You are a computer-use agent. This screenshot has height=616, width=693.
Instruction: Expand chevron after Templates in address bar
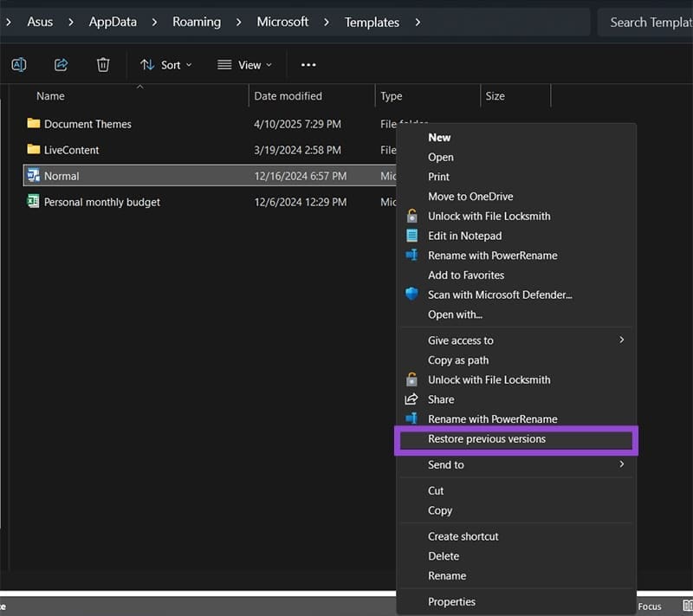pos(418,22)
